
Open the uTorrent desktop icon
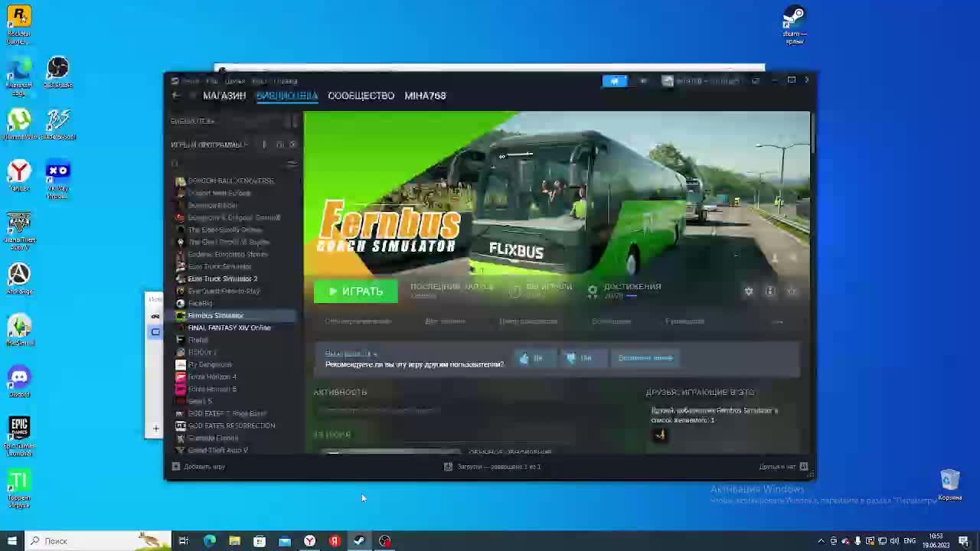point(18,125)
